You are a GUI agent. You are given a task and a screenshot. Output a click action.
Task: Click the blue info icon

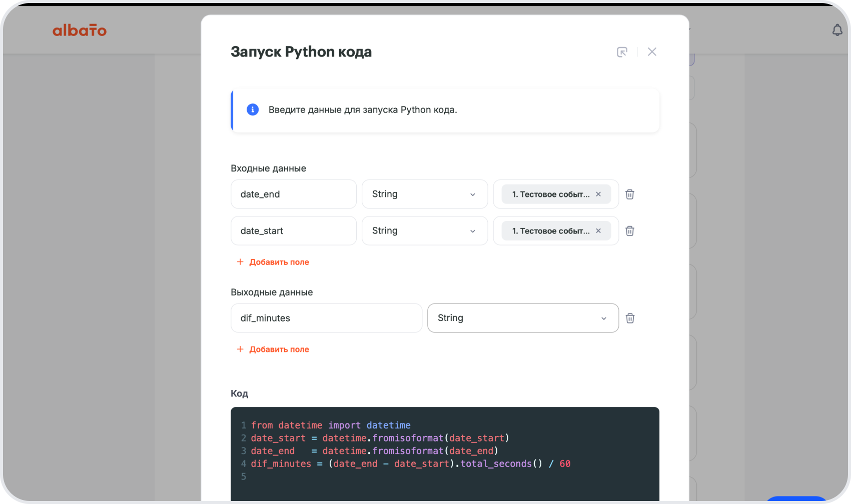[253, 110]
